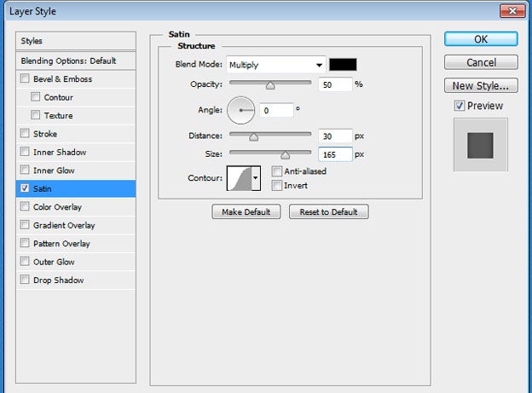Open the Drop Shadow settings
The height and width of the screenshot is (393, 532).
click(x=58, y=280)
